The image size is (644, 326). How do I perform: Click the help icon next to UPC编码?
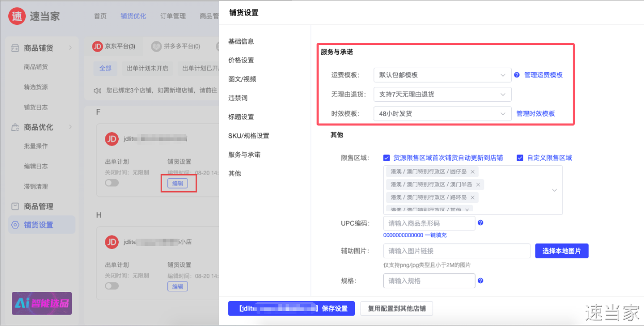coord(480,223)
